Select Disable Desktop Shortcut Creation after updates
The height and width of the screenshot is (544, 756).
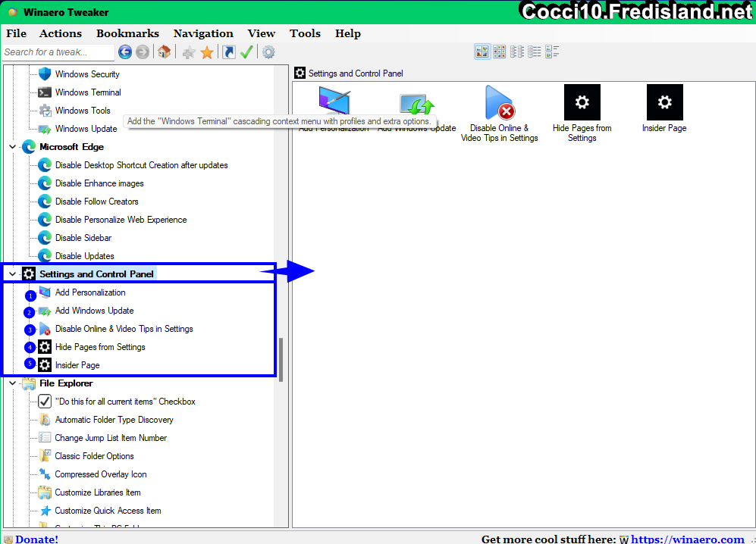[x=141, y=165]
